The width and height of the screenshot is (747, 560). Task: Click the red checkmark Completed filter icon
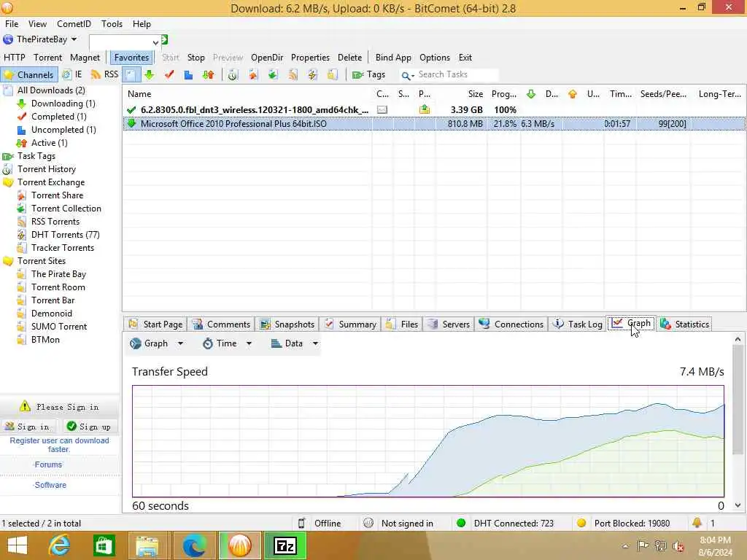[x=169, y=75]
